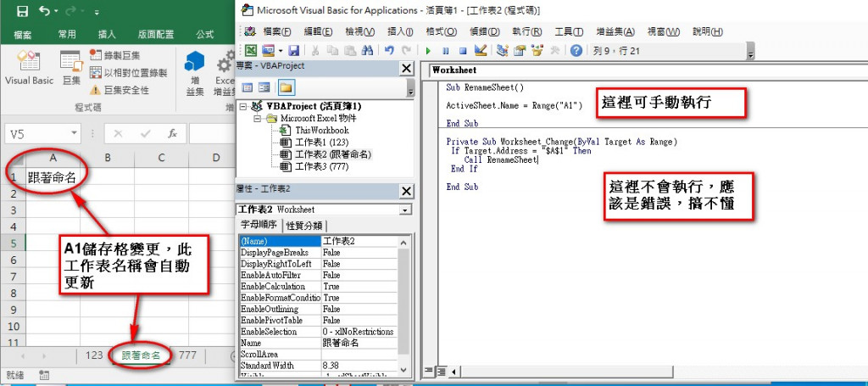Click Break pause icon in VBA toolbar
Image resolution: width=868 pixels, height=386 pixels.
pyautogui.click(x=446, y=50)
